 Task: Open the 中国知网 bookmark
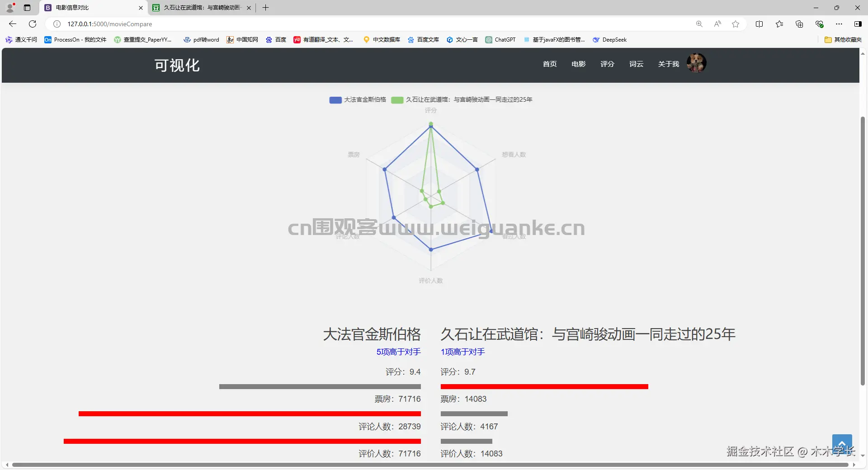coord(242,40)
